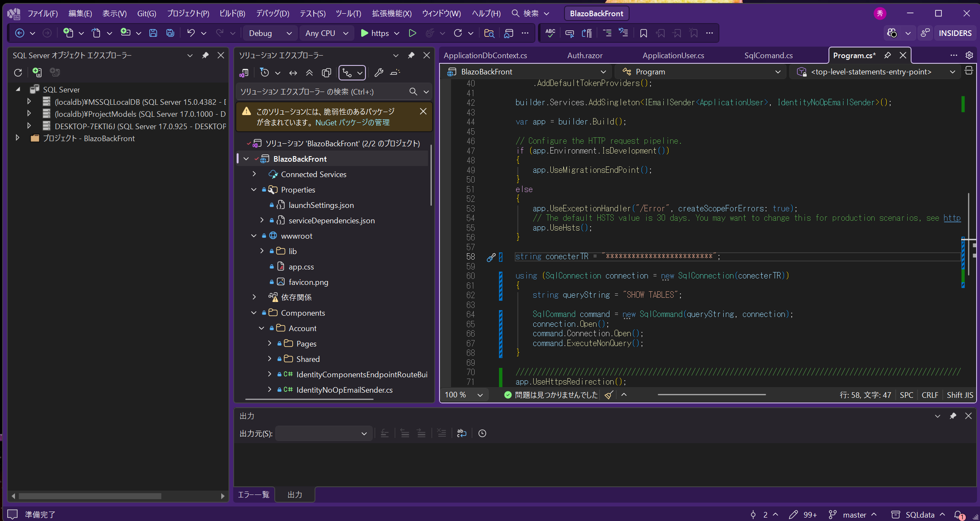Open the Debug configuration dropdown
This screenshot has height=521, width=980.
[x=270, y=33]
